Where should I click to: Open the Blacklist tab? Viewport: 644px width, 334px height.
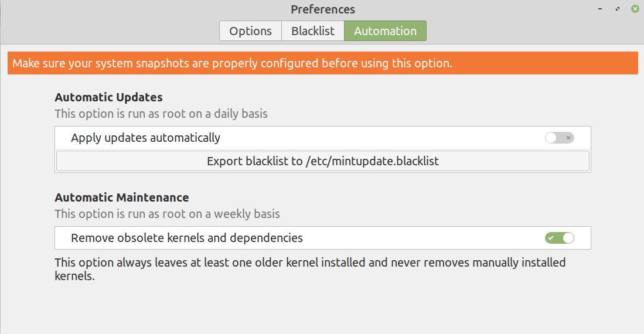tap(313, 31)
